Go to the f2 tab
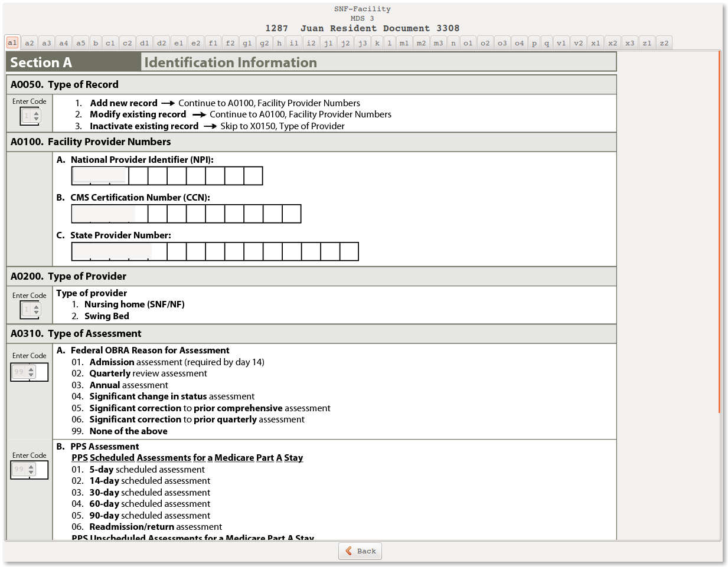This screenshot has height=567, width=728. point(230,43)
